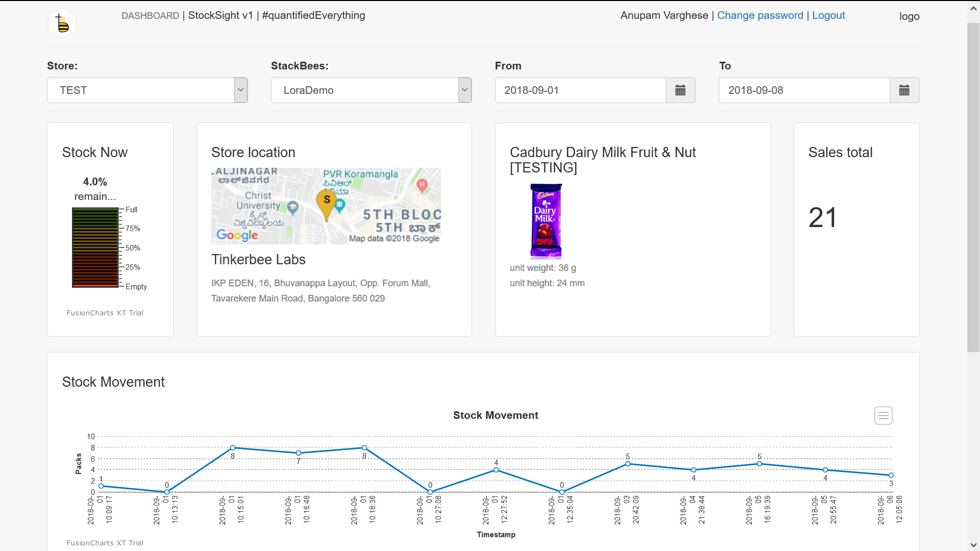Screen dimensions: 980x551
Task: Click the Google logo on the map
Action: (237, 235)
